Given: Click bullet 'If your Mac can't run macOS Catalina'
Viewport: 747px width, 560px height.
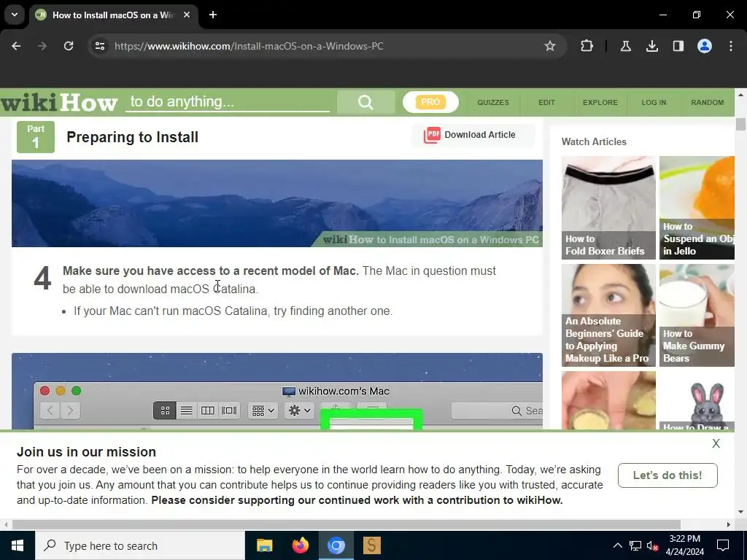Looking at the screenshot, I should tap(233, 311).
